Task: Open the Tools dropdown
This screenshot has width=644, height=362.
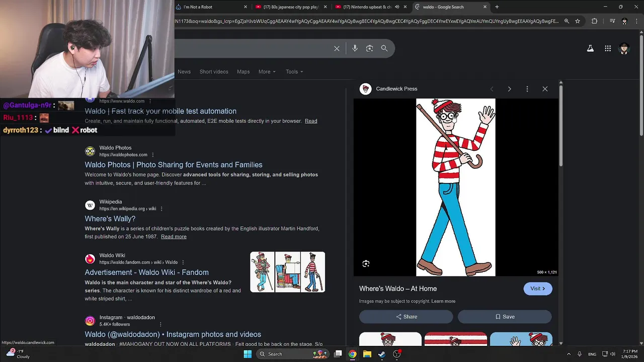Action: tap(294, 71)
